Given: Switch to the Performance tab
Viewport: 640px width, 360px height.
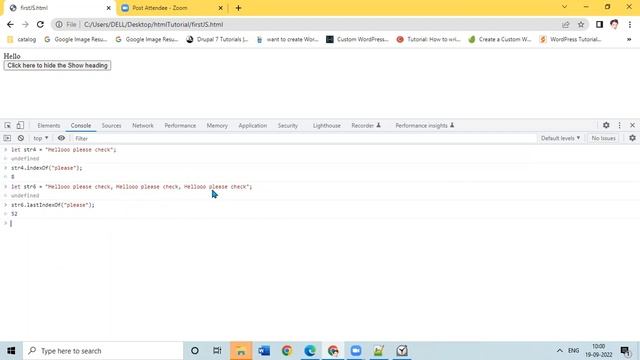Looking at the screenshot, I should pyautogui.click(x=180, y=126).
